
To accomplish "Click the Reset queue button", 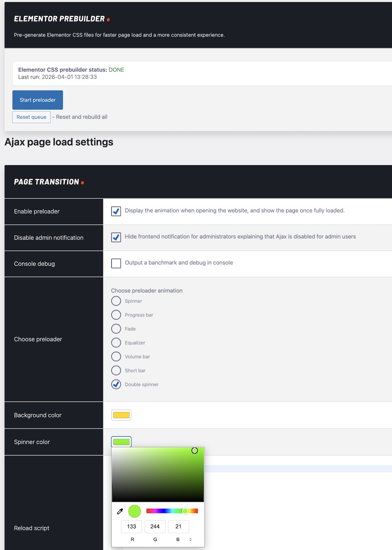I will (x=31, y=117).
